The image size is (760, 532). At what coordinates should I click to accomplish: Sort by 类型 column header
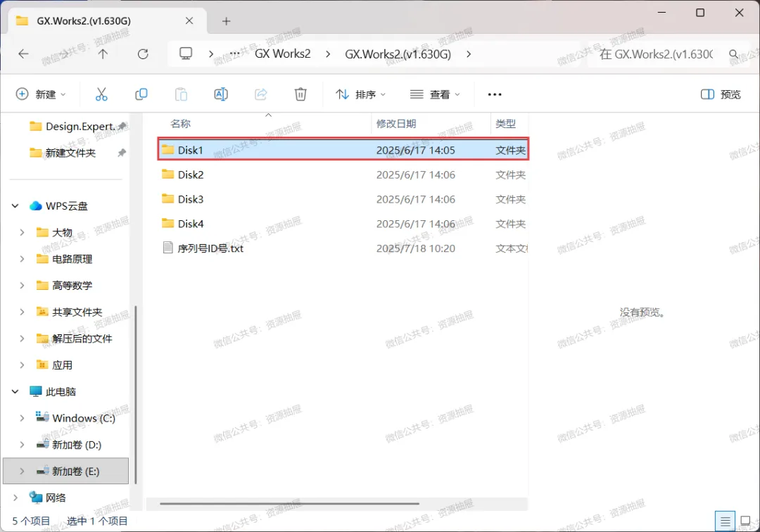coord(505,124)
